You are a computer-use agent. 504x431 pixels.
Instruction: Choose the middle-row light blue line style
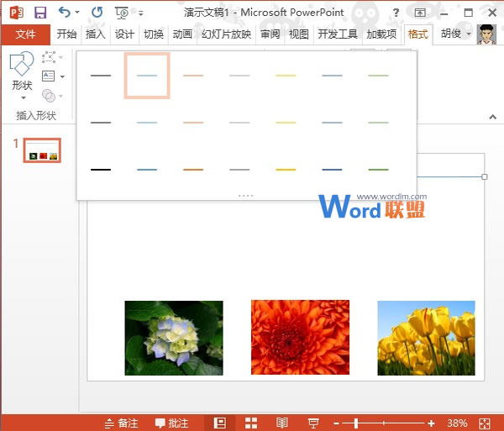pos(147,123)
